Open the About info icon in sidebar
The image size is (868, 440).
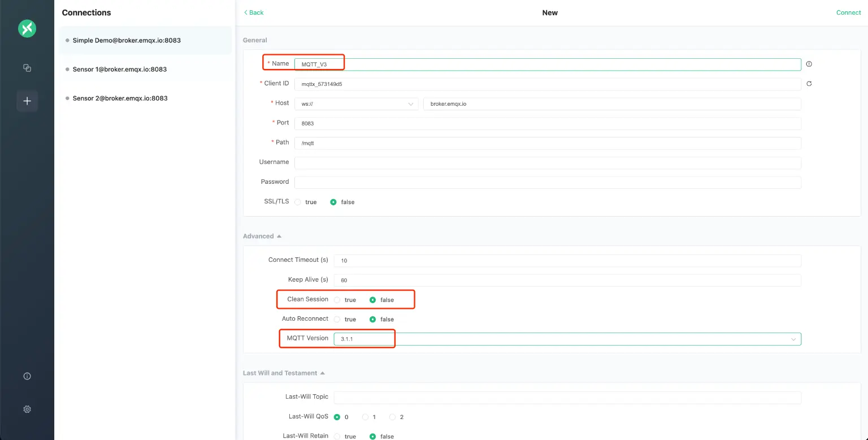[27, 376]
